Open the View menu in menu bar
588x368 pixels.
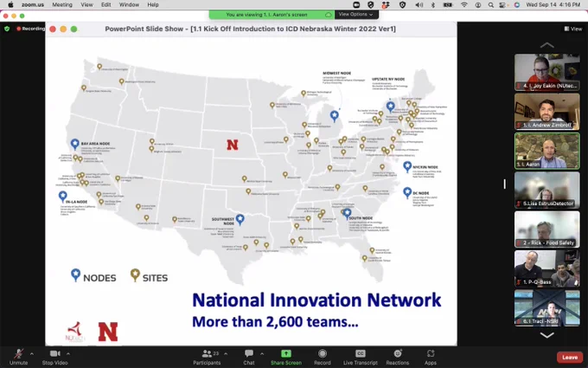pyautogui.click(x=86, y=4)
